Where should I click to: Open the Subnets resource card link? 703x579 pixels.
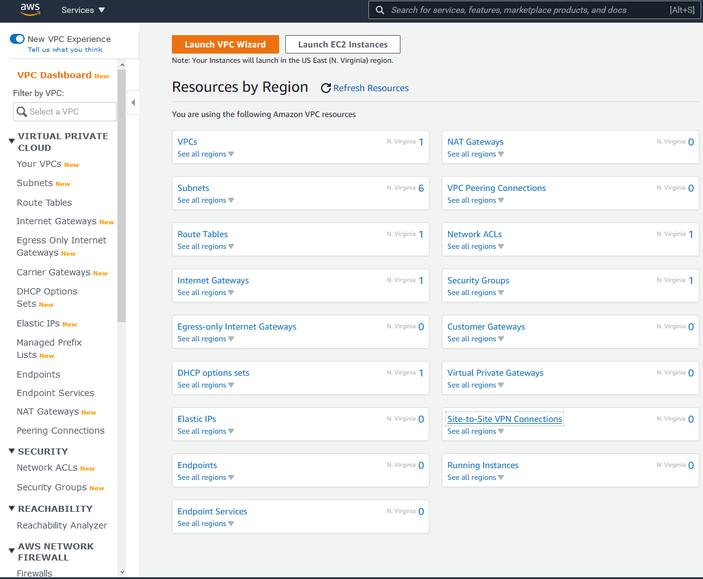[193, 188]
